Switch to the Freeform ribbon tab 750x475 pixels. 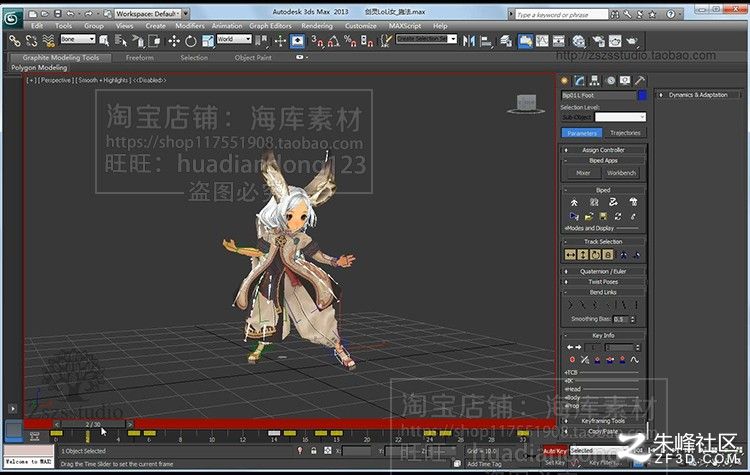coord(140,57)
